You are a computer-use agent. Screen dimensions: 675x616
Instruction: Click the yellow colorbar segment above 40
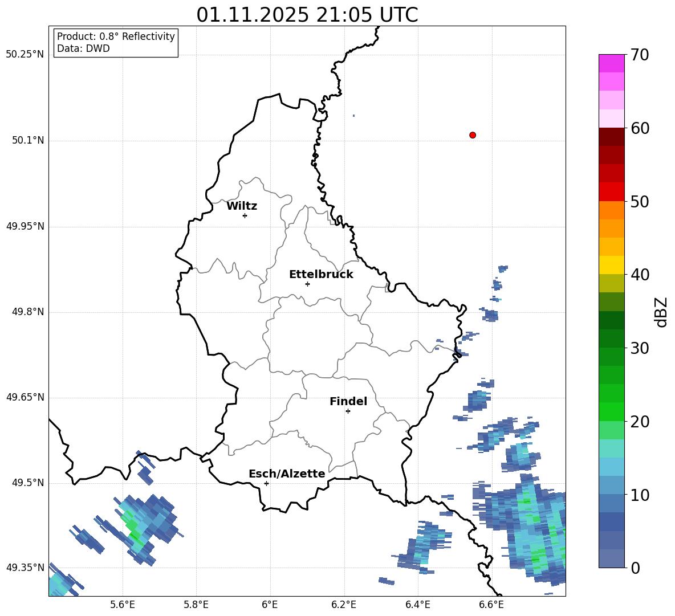coord(611,265)
